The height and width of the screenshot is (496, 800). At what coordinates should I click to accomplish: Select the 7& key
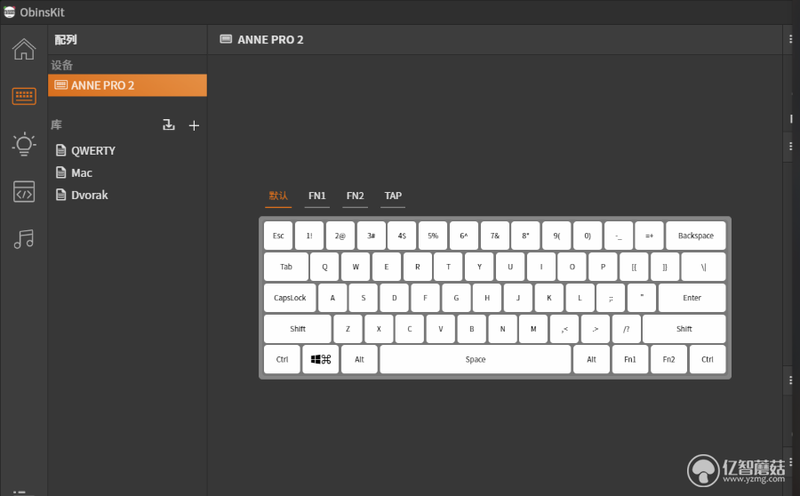click(x=495, y=236)
